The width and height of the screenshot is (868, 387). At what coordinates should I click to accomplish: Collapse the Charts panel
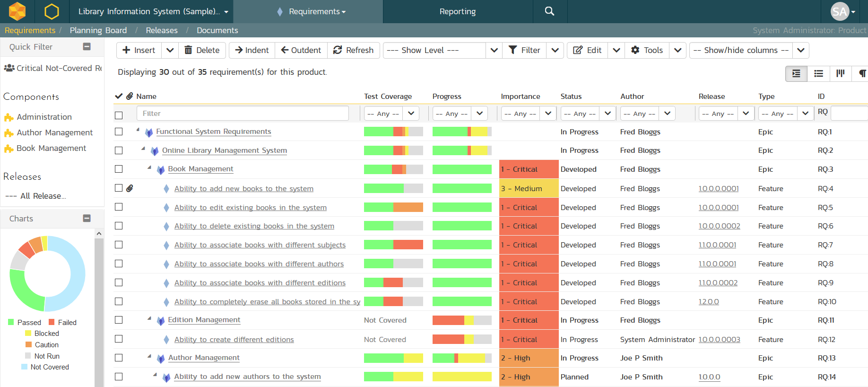pos(87,218)
